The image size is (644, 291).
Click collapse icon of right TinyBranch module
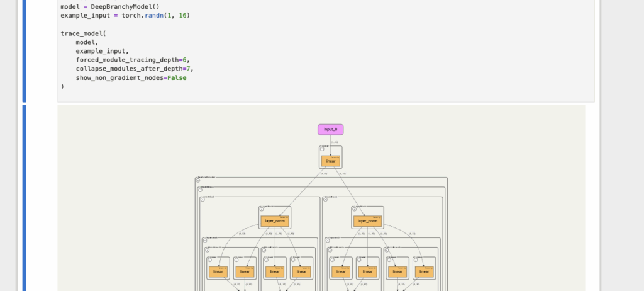coord(328,240)
